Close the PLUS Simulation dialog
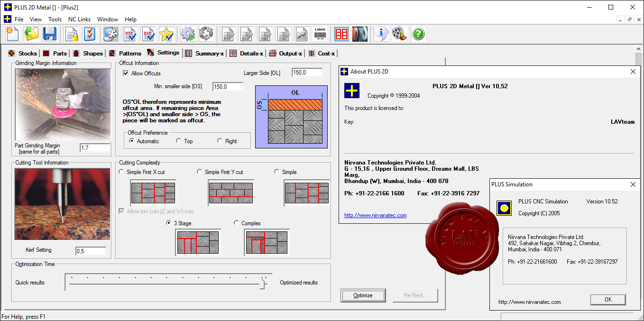Viewport: 644px width, 321px height. click(x=633, y=184)
